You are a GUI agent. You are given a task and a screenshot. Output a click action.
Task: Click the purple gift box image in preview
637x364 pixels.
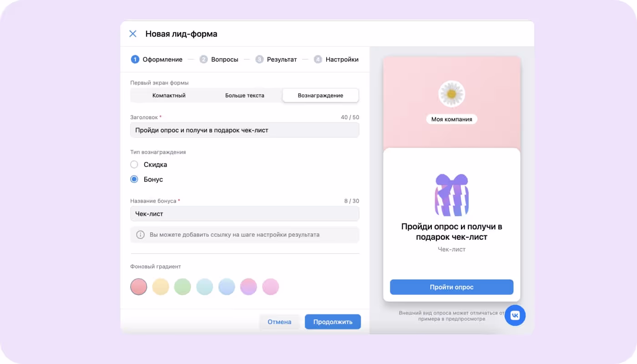point(451,195)
